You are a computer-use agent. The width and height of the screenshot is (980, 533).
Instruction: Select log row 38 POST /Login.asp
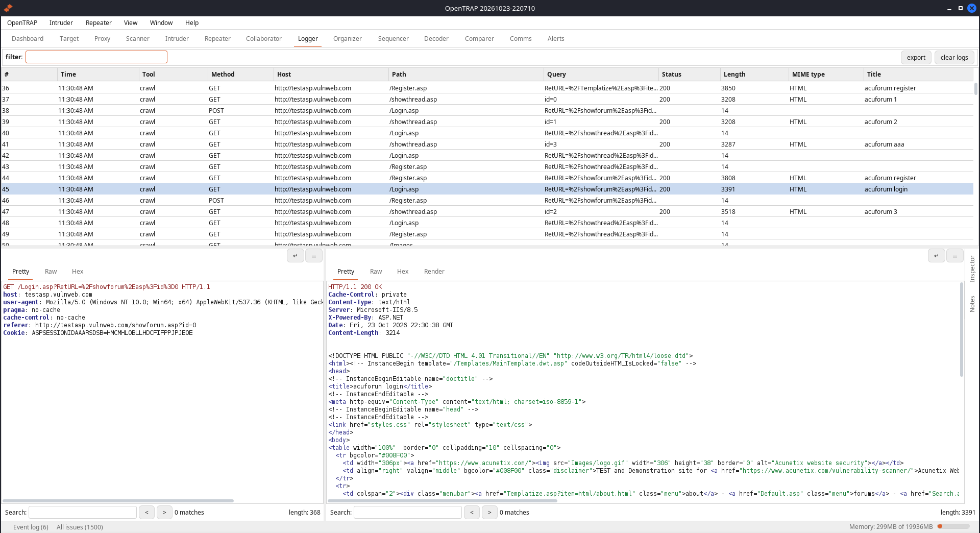487,110
